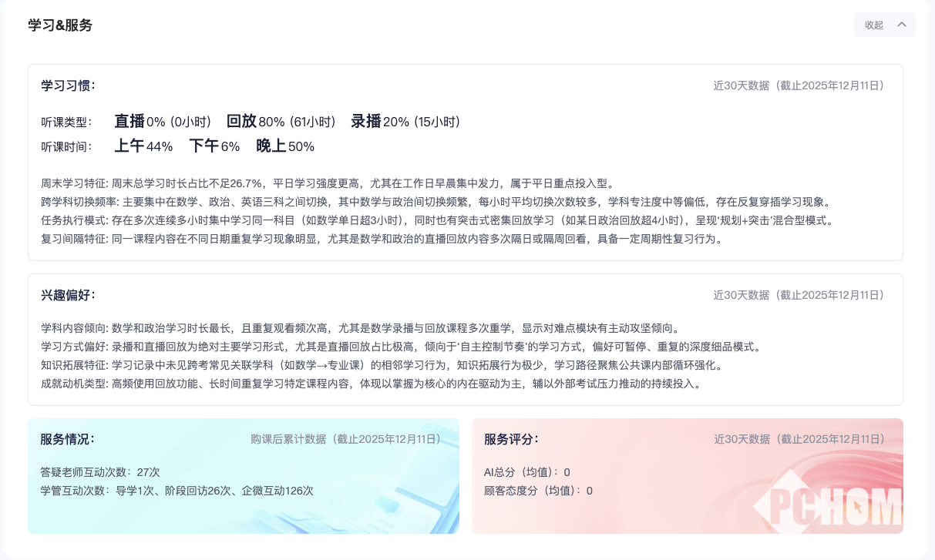
Task: Click the 学习习惯 card heading
Action: coord(68,86)
